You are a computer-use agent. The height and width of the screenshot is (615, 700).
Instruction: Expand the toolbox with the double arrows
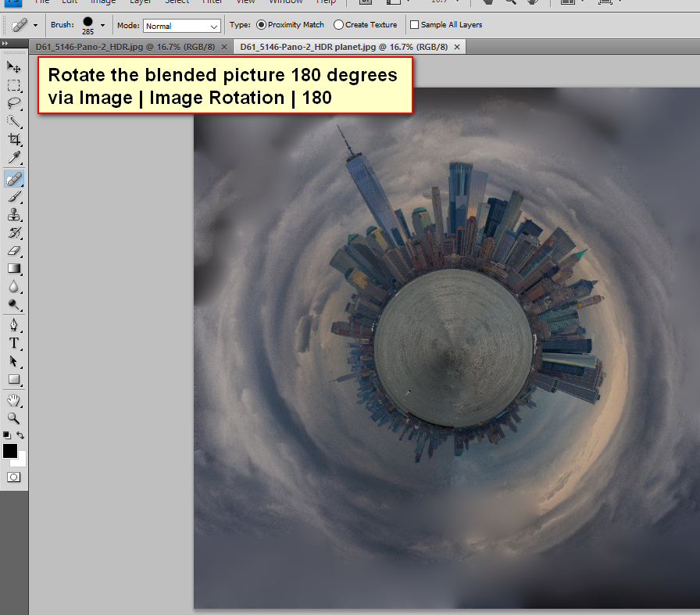(x=5, y=43)
